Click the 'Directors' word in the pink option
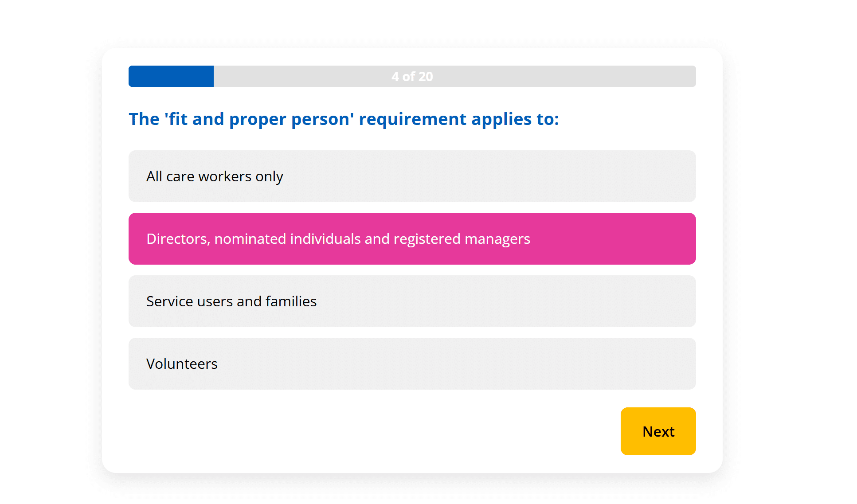This screenshot has width=857, height=504. pyautogui.click(x=178, y=239)
